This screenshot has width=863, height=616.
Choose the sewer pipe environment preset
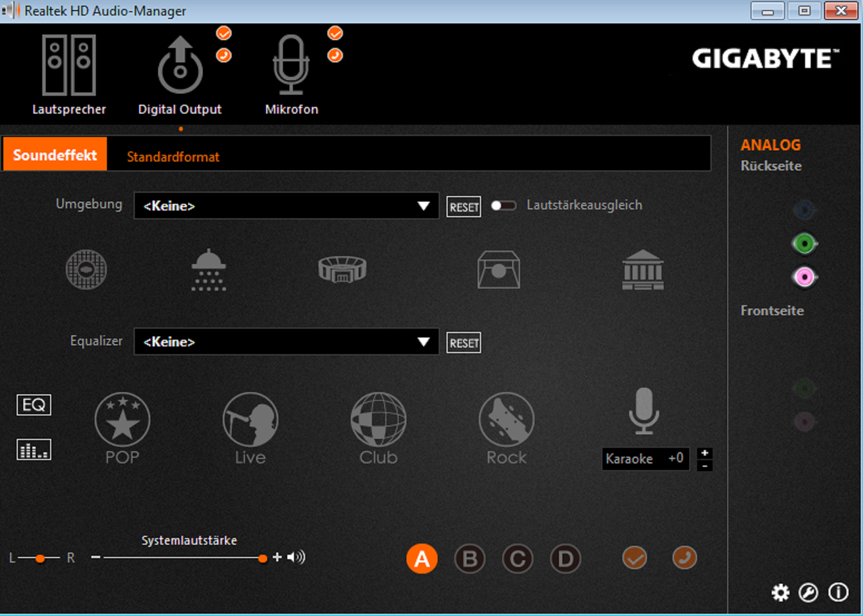(x=86, y=270)
